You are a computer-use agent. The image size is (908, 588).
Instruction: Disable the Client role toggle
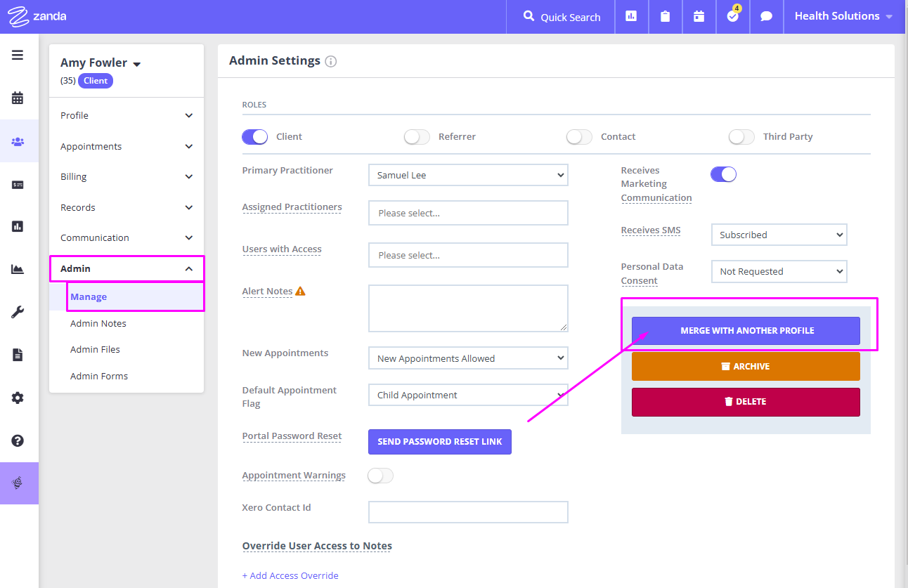[x=254, y=136]
